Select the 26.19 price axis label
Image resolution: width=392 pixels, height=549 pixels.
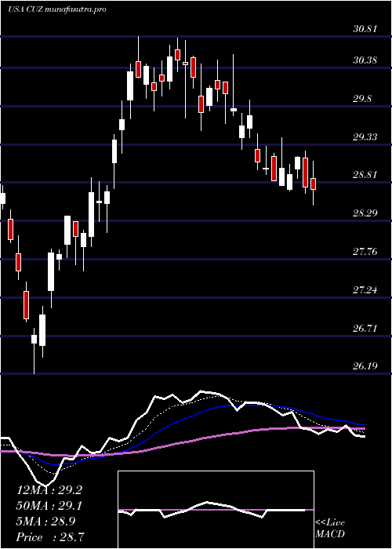pos(365,366)
